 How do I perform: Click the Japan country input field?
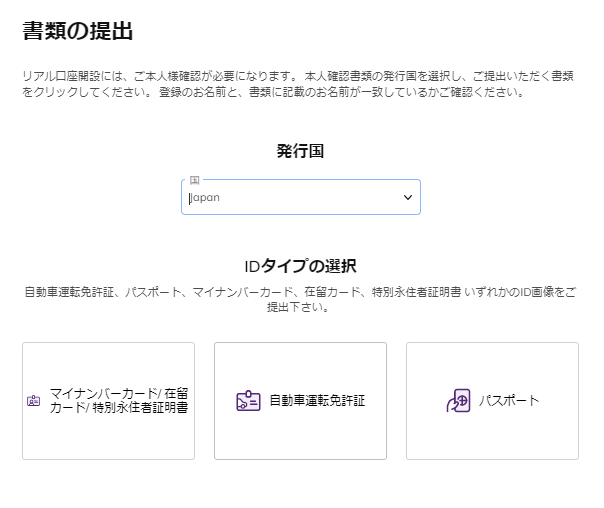click(x=301, y=197)
